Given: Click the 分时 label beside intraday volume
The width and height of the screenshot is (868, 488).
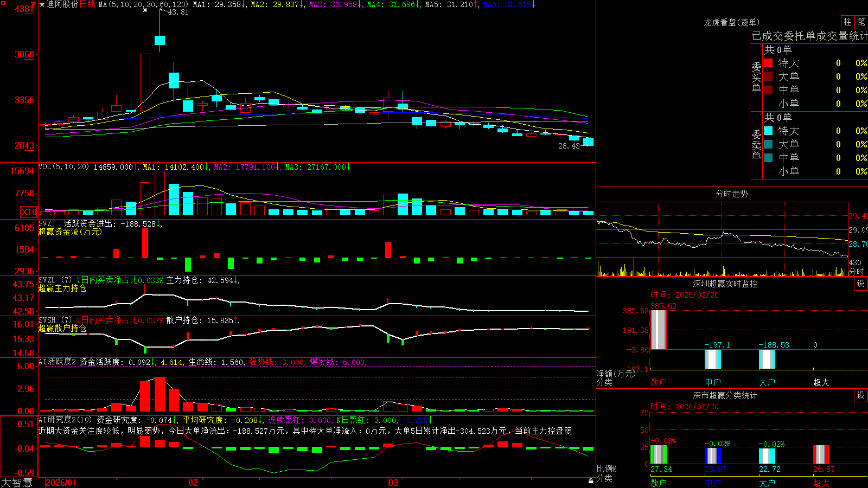Looking at the screenshot, I should click(857, 272).
